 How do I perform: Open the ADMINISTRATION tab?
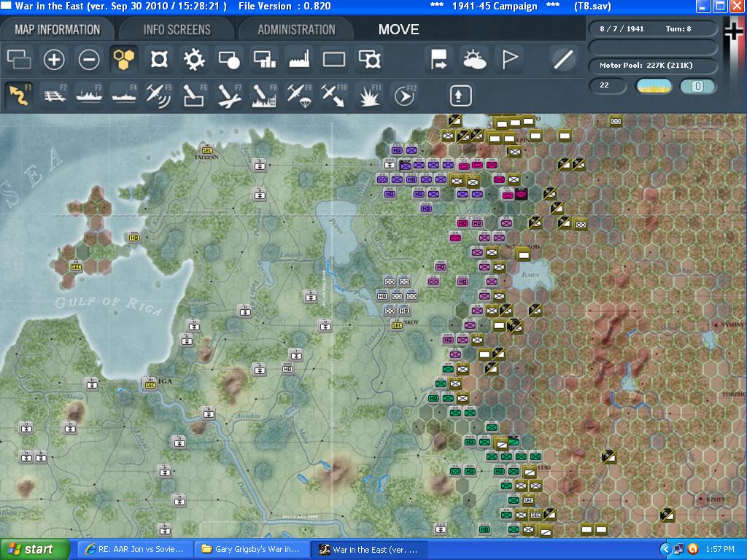click(x=296, y=29)
